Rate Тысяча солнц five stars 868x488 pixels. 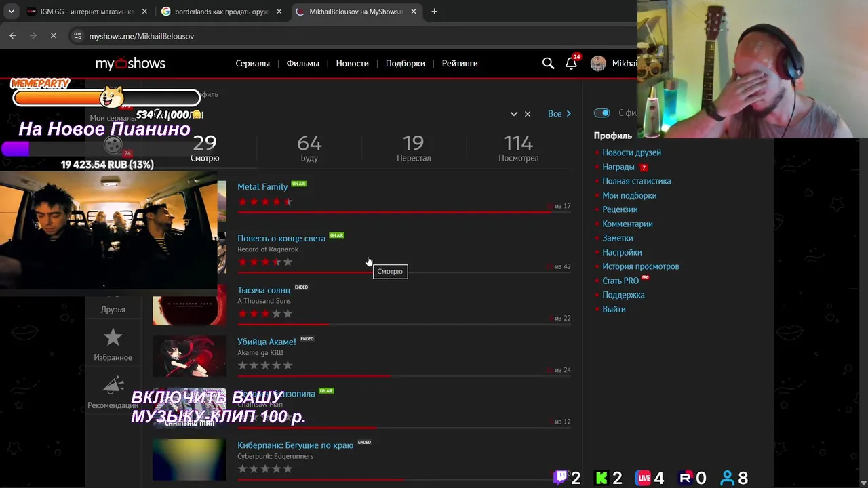pyautogui.click(x=288, y=314)
